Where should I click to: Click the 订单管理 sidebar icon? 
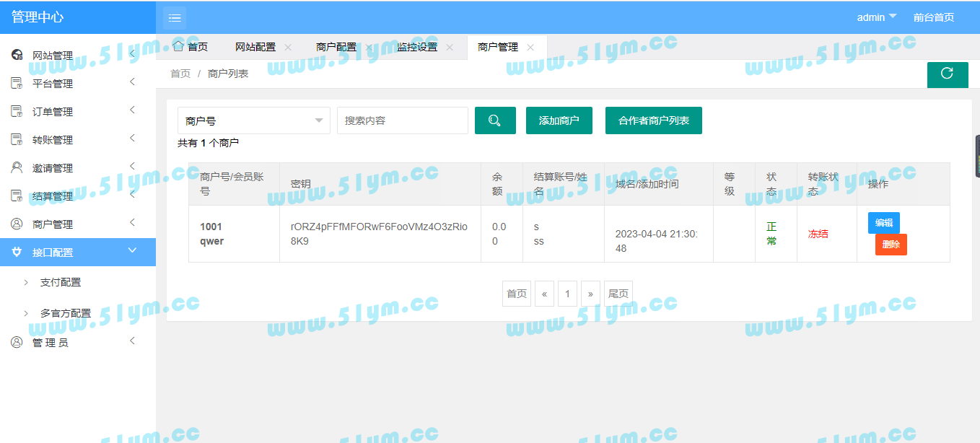pos(17,111)
